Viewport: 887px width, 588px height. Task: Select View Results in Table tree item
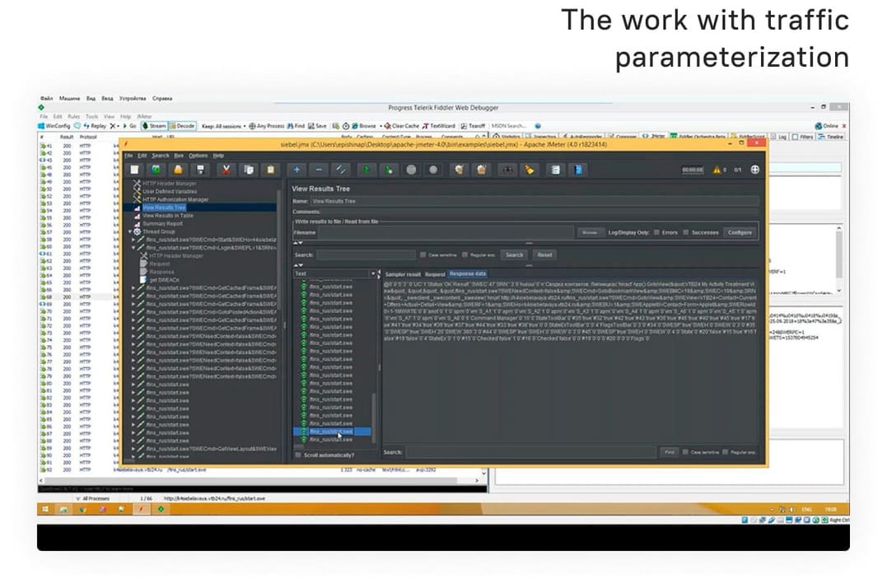point(167,216)
